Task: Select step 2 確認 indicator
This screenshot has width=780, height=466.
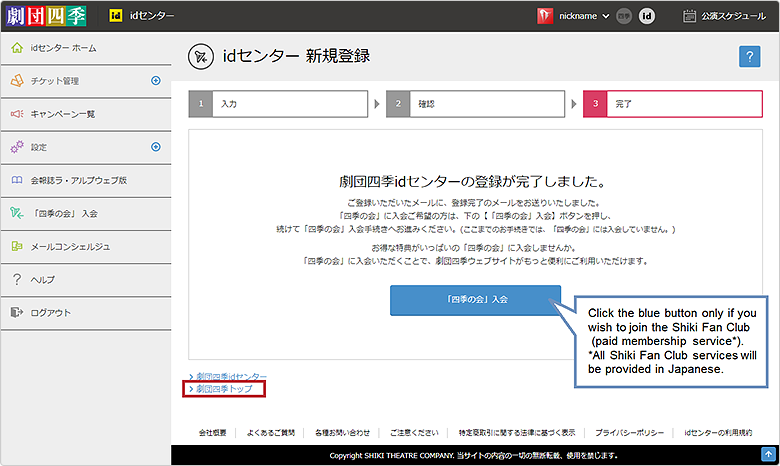Action: point(476,104)
